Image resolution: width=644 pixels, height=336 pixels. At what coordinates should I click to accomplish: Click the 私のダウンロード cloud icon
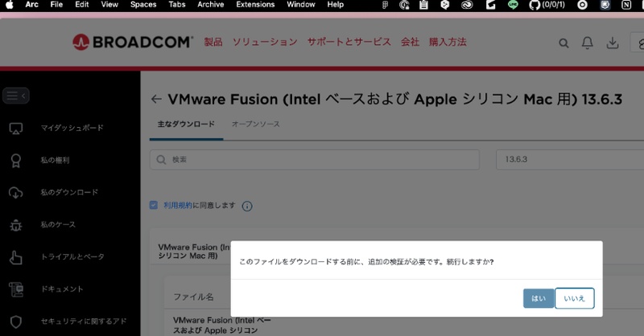click(x=15, y=192)
